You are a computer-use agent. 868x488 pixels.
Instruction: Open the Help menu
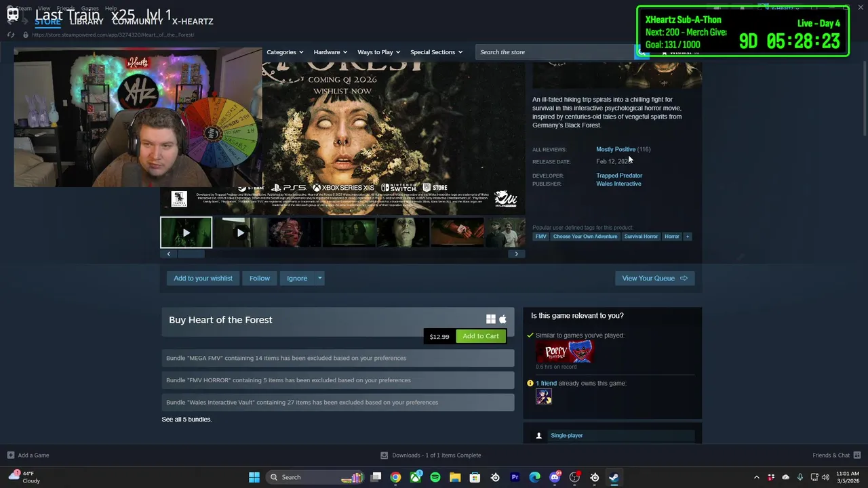(x=111, y=9)
